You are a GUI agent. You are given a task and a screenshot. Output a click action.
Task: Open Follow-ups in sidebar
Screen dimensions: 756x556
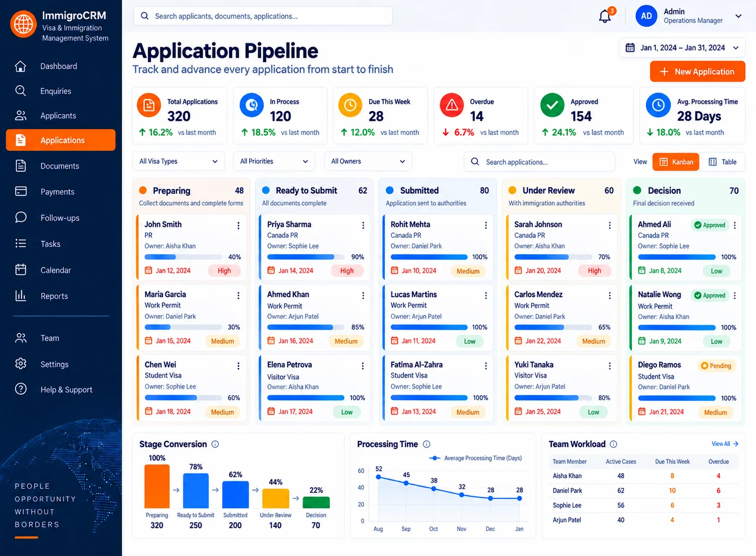61,218
